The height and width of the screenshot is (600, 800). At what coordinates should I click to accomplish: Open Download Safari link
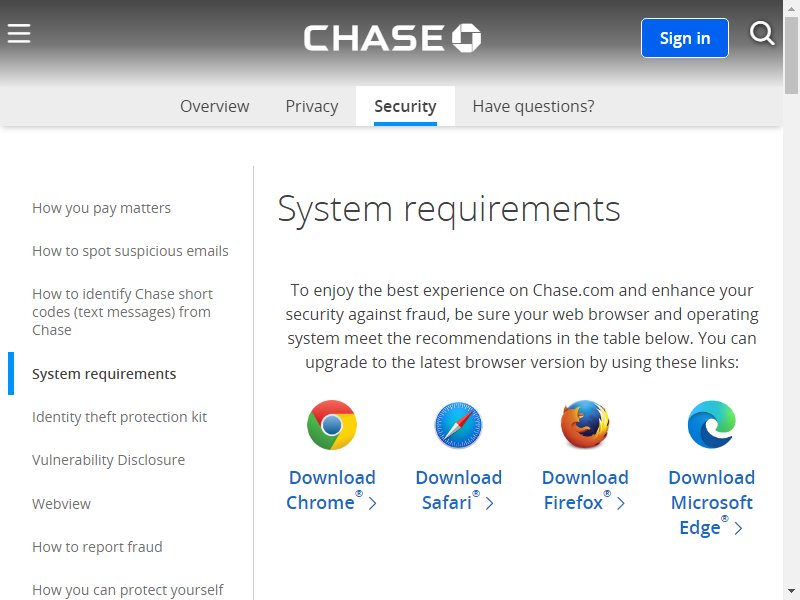[458, 490]
